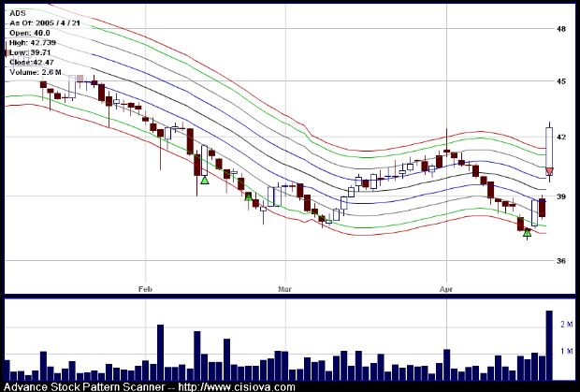Click the 'Advance Stock Pattern Scanner' footer title
Viewport: 580px width, 392px height.
[84, 387]
